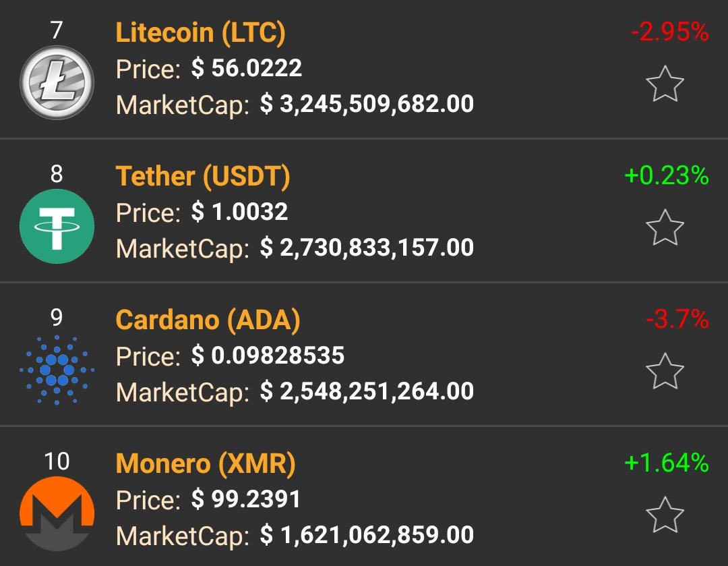Tap the green Tether logo

[x=57, y=226]
